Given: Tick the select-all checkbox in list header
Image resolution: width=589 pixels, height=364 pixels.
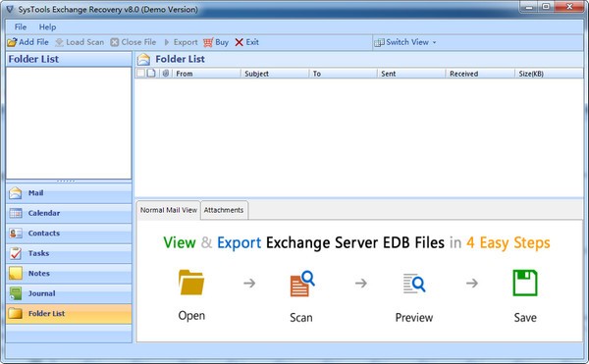Looking at the screenshot, I should click(140, 74).
